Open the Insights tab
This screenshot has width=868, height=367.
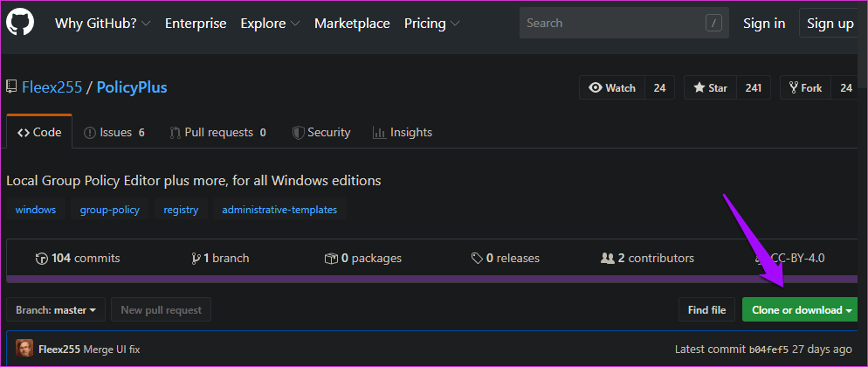(x=402, y=133)
